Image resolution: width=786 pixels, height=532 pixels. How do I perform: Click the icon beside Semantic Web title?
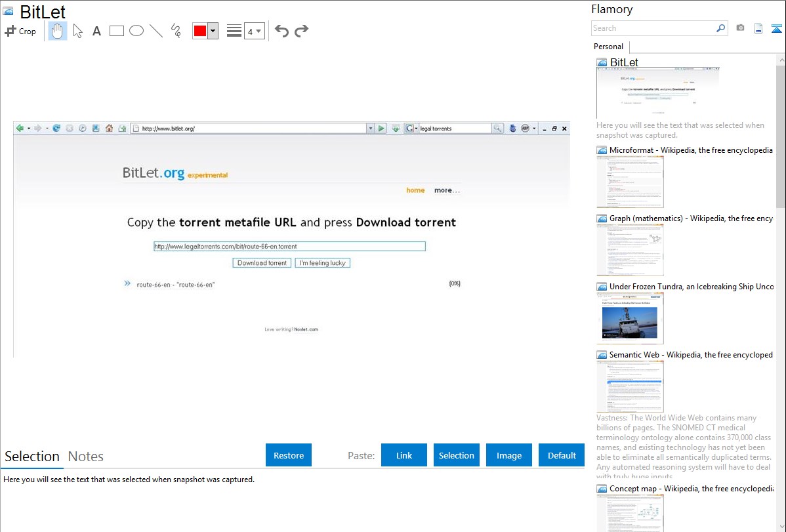(x=602, y=355)
